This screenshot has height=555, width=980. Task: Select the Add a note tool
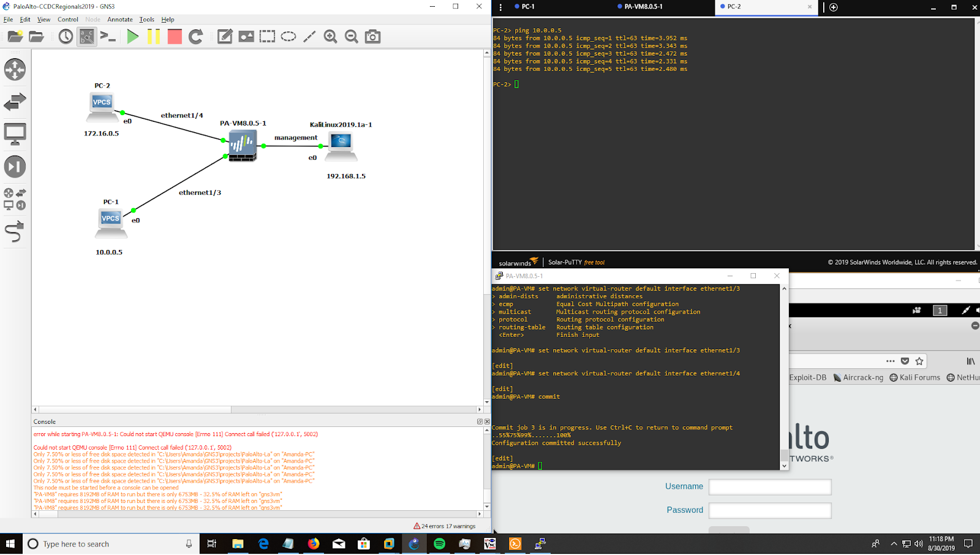(x=225, y=37)
